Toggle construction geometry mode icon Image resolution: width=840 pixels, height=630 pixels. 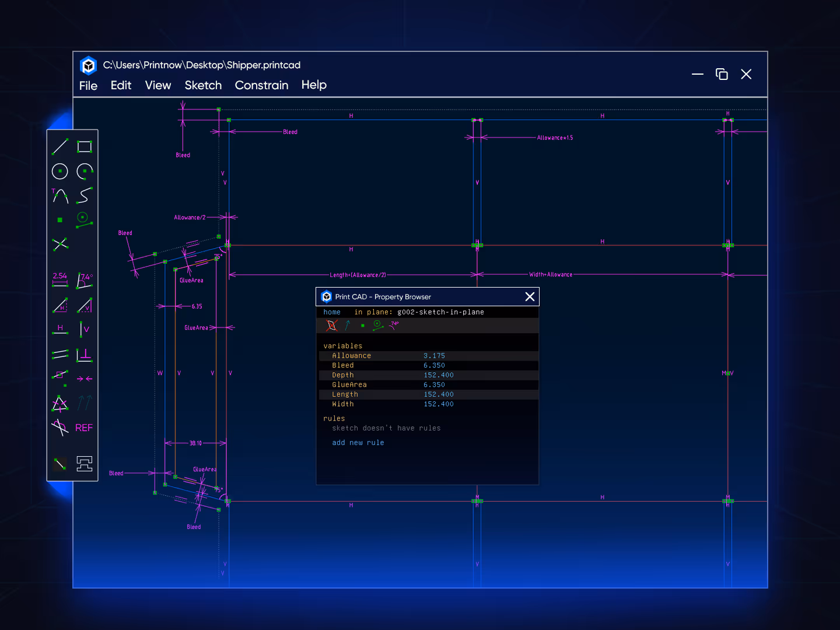tap(60, 464)
